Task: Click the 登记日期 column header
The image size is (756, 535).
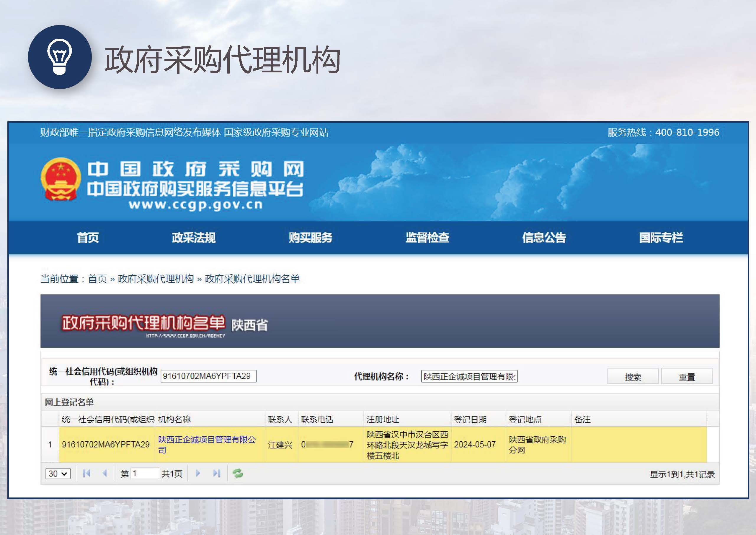Action: tap(479, 419)
